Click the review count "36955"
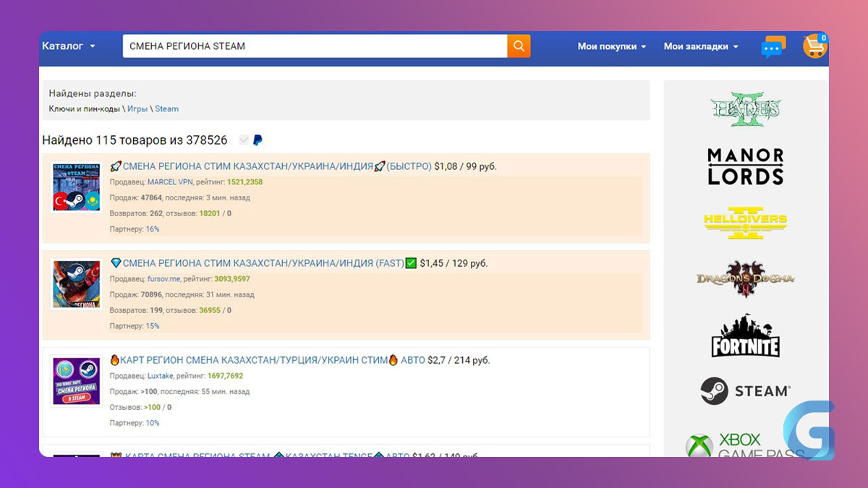Screen dimensions: 868x488 pyautogui.click(x=209, y=311)
